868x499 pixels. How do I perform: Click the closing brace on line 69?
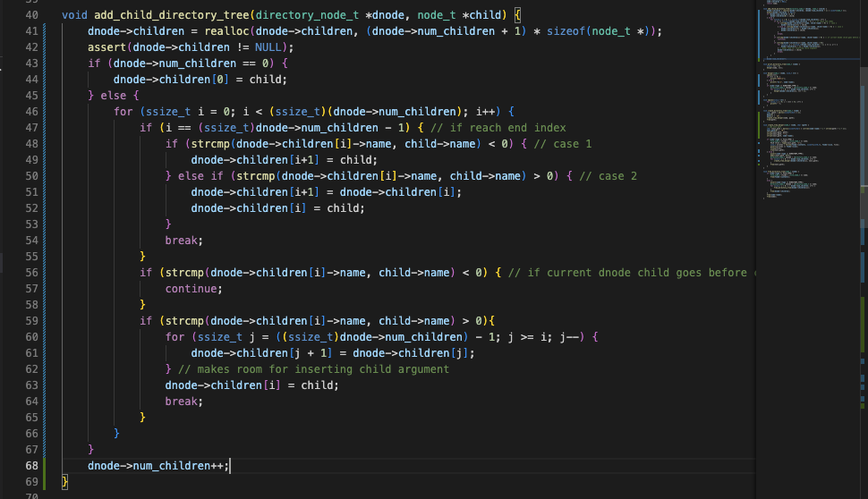tap(64, 482)
